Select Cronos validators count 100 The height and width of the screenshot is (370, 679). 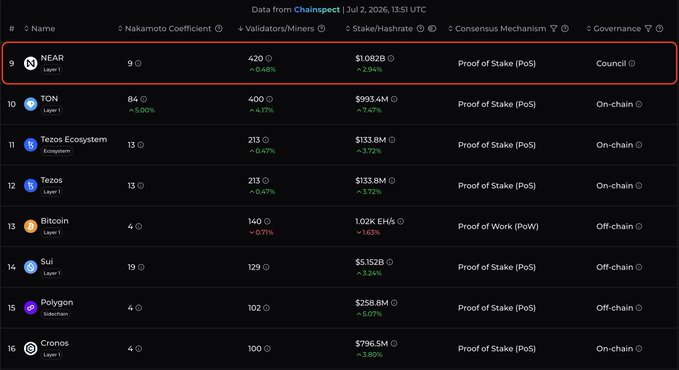[x=255, y=348]
